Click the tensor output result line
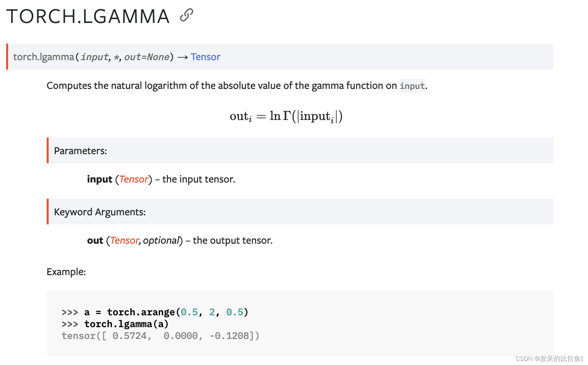 (x=161, y=336)
